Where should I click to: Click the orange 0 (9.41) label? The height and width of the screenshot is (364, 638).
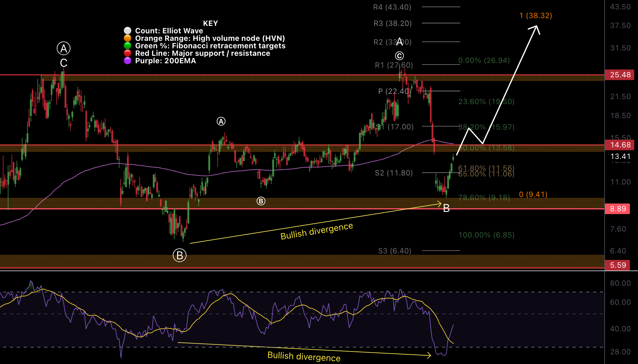(x=533, y=194)
